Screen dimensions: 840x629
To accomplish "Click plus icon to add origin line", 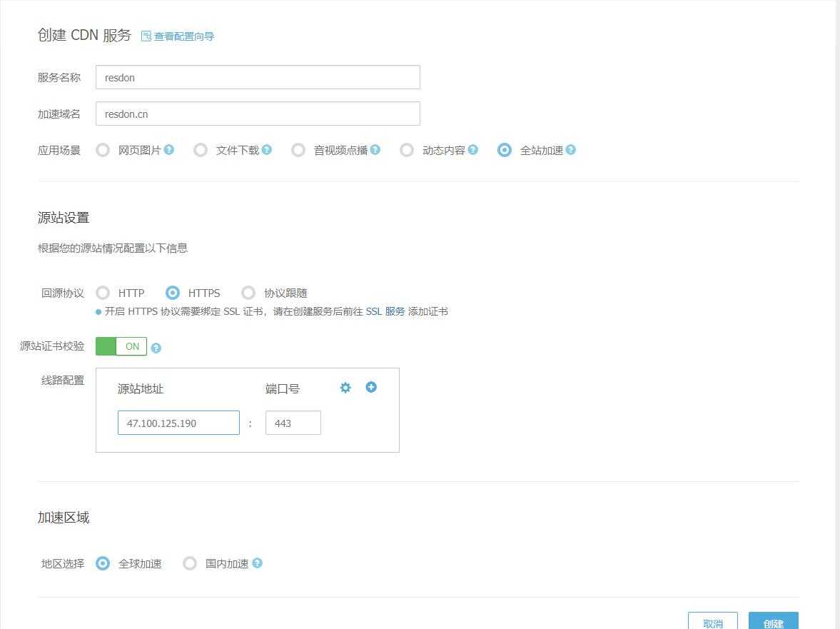I will [371, 387].
